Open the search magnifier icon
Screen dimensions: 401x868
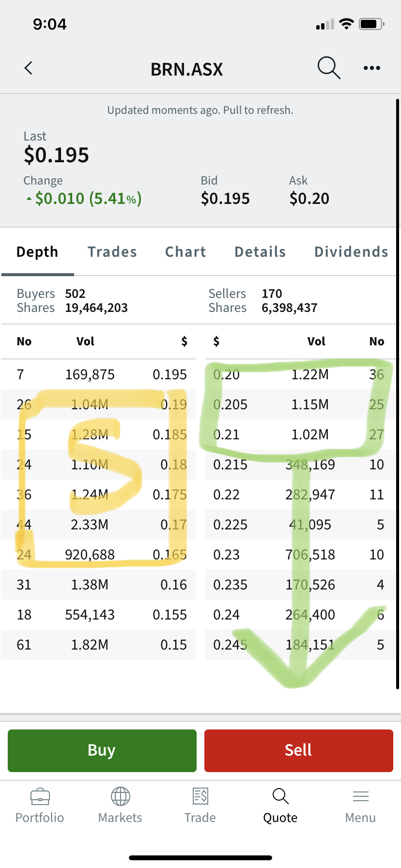pos(329,68)
